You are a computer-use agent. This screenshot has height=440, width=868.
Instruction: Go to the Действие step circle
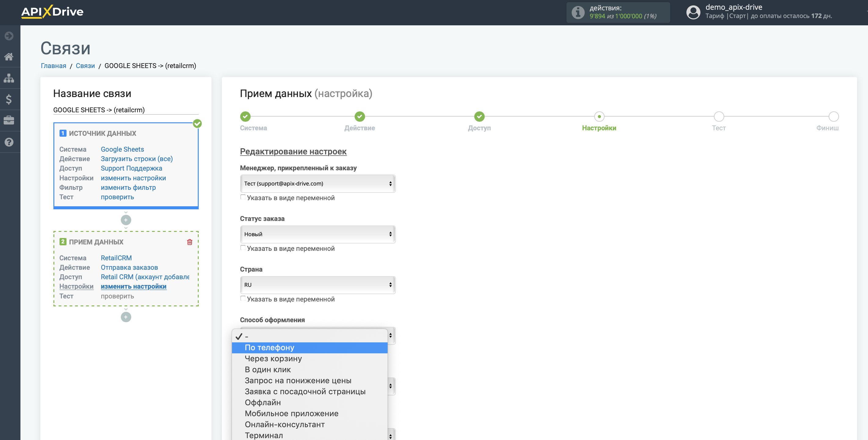(x=360, y=117)
